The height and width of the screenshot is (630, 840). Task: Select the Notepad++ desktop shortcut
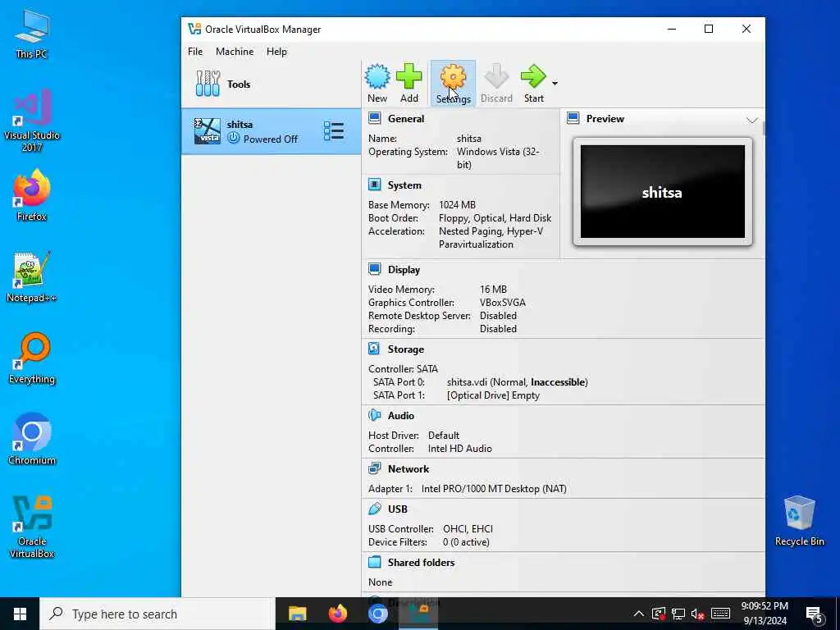32,277
